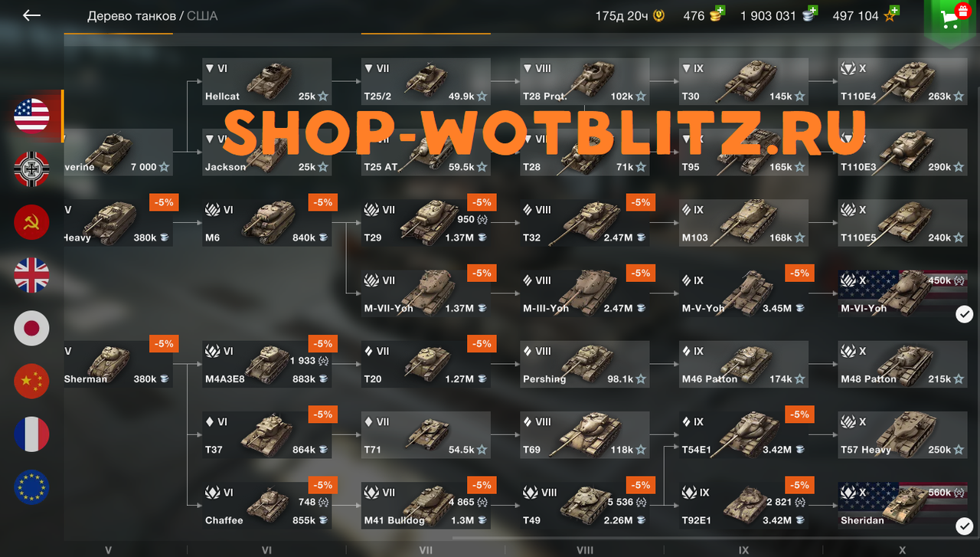Select the Japan nation flag
Screen dimensions: 980x557
[x=31, y=328]
